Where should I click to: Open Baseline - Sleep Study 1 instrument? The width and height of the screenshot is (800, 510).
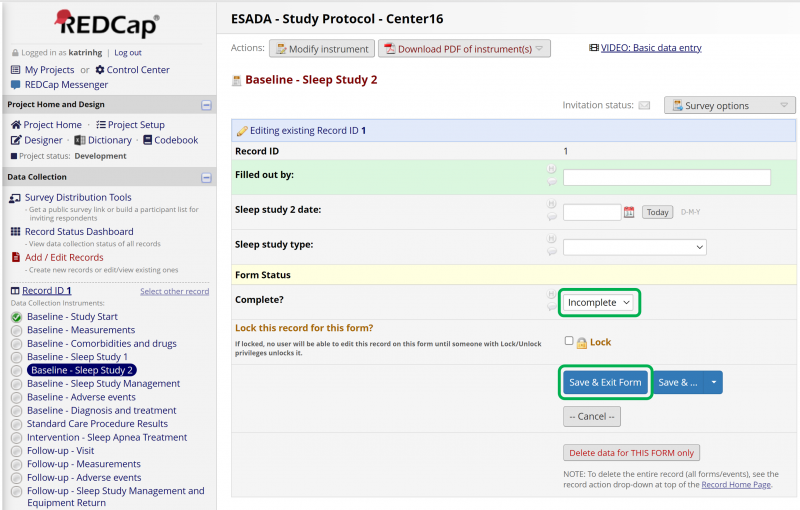(77, 357)
